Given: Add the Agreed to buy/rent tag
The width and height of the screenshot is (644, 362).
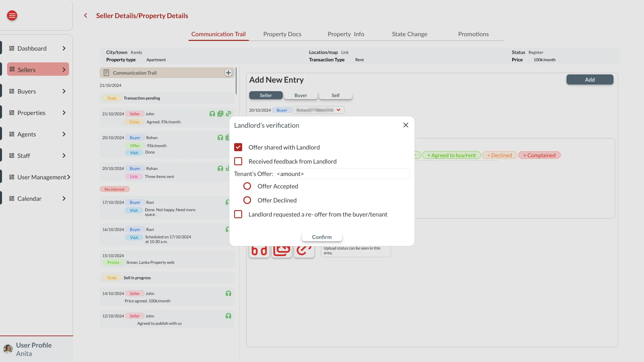Looking at the screenshot, I should [x=451, y=155].
